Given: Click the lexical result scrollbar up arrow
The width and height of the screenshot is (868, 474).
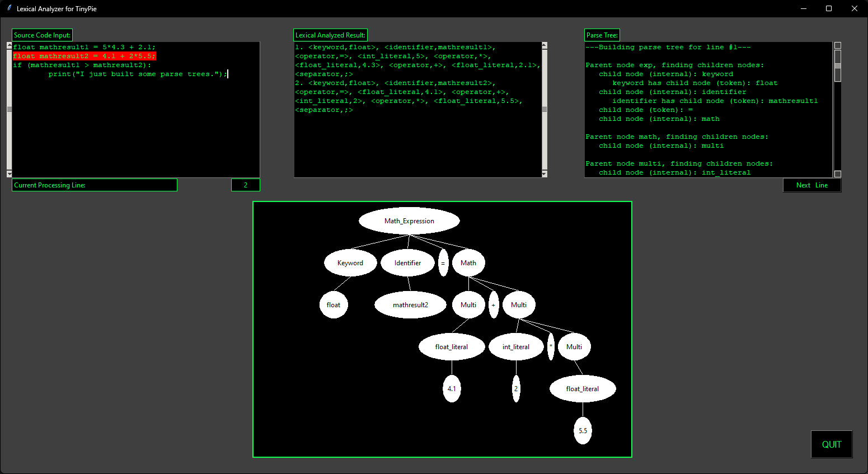Looking at the screenshot, I should [x=545, y=45].
